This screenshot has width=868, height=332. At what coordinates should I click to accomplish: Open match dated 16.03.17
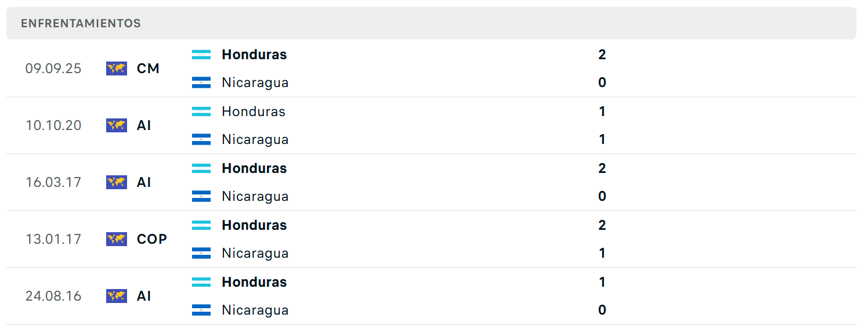point(431,182)
